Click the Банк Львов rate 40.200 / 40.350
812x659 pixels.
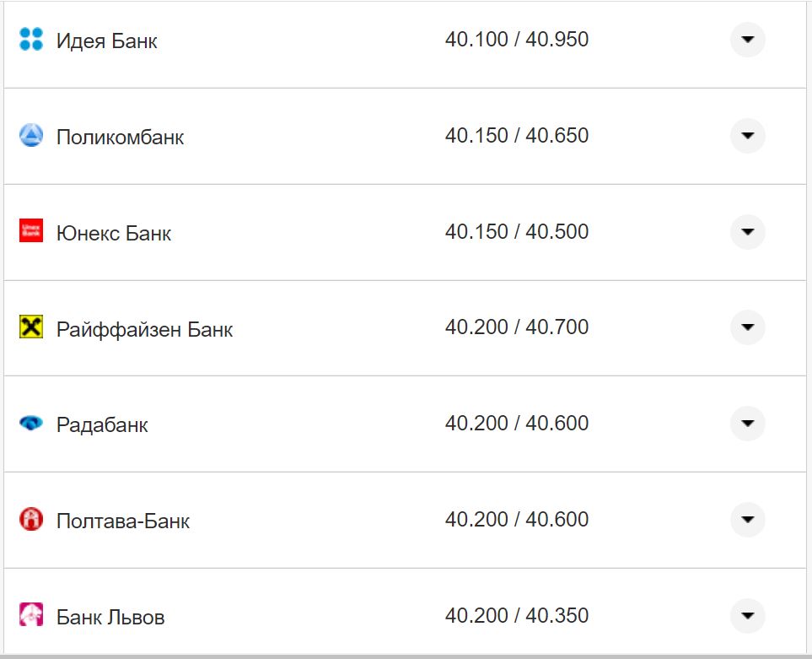point(517,616)
